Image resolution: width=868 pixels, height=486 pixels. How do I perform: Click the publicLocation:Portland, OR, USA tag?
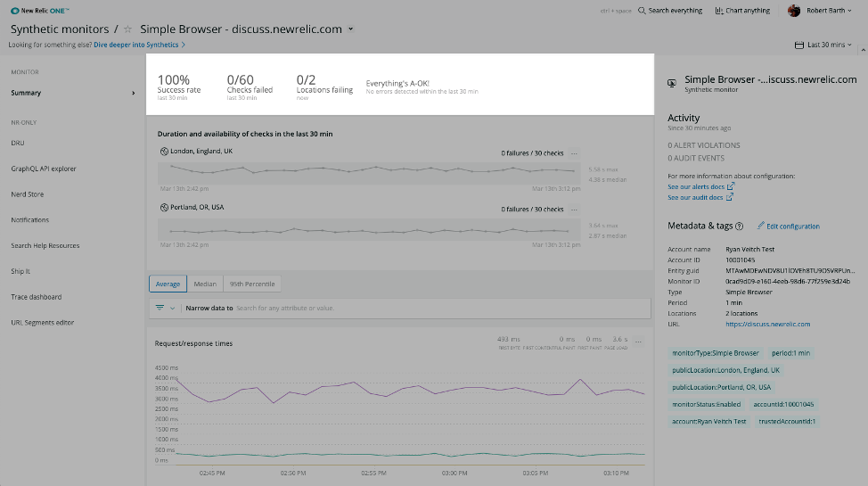721,387
